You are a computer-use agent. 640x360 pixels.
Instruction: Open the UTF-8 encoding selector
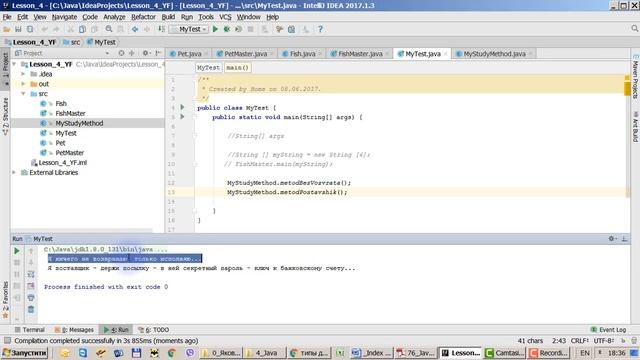[604, 341]
